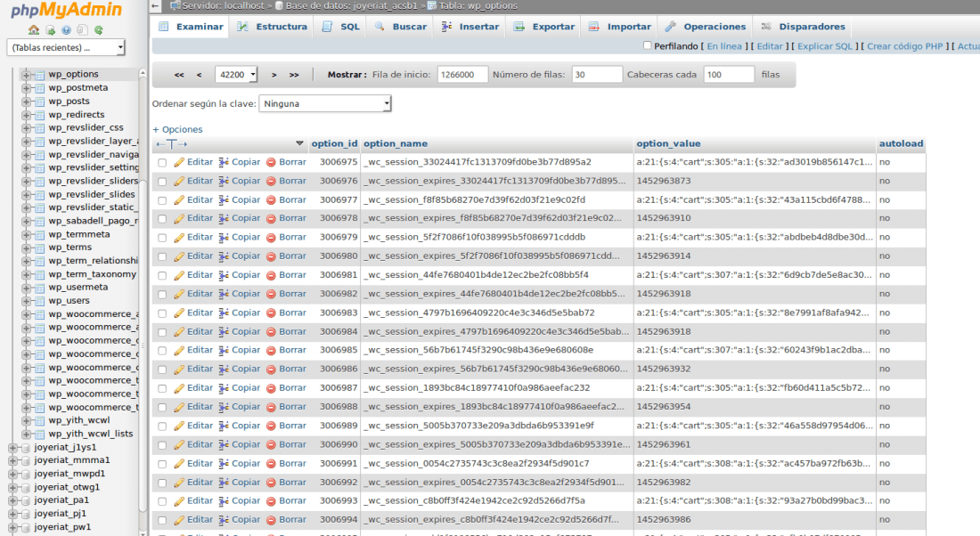Click the table icon beside wp_postmeta
Viewport: 980px width, 536px height.
tap(40, 88)
